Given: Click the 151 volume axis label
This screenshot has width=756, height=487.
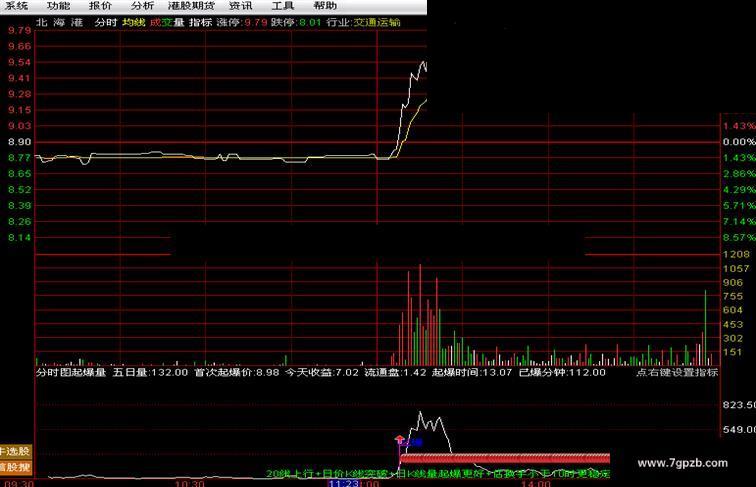Looking at the screenshot, I should click(x=733, y=352).
